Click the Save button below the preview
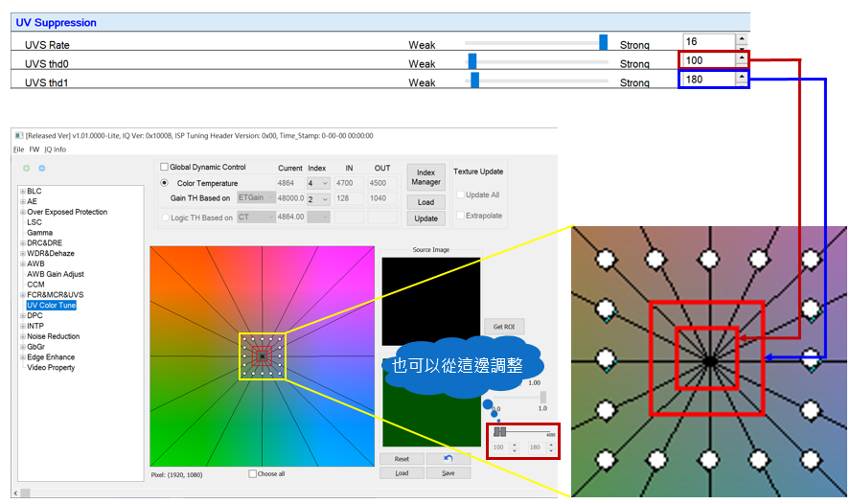 point(448,472)
